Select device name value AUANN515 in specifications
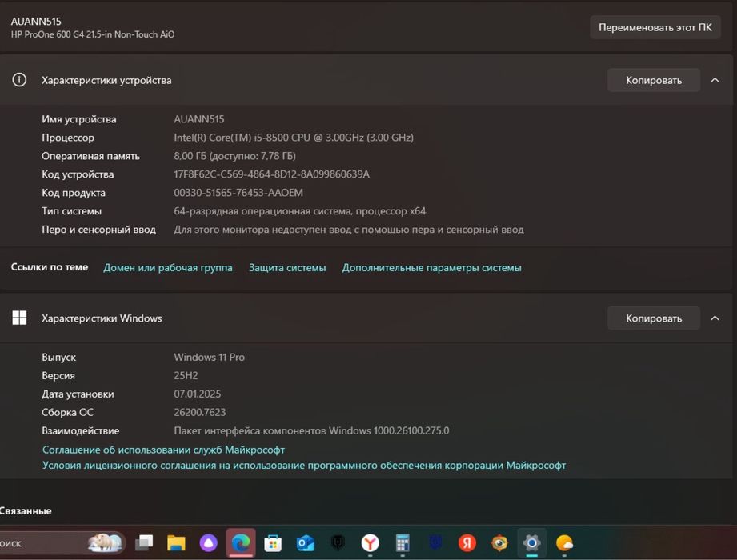 point(198,119)
